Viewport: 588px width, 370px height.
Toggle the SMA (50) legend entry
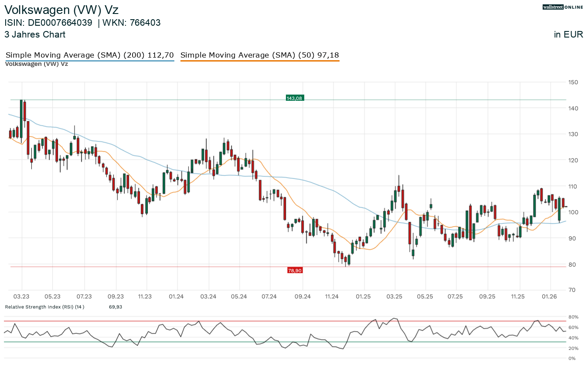coord(259,55)
